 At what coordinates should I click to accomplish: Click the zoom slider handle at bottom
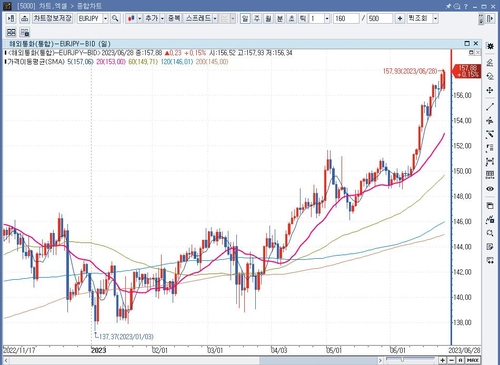[402, 360]
